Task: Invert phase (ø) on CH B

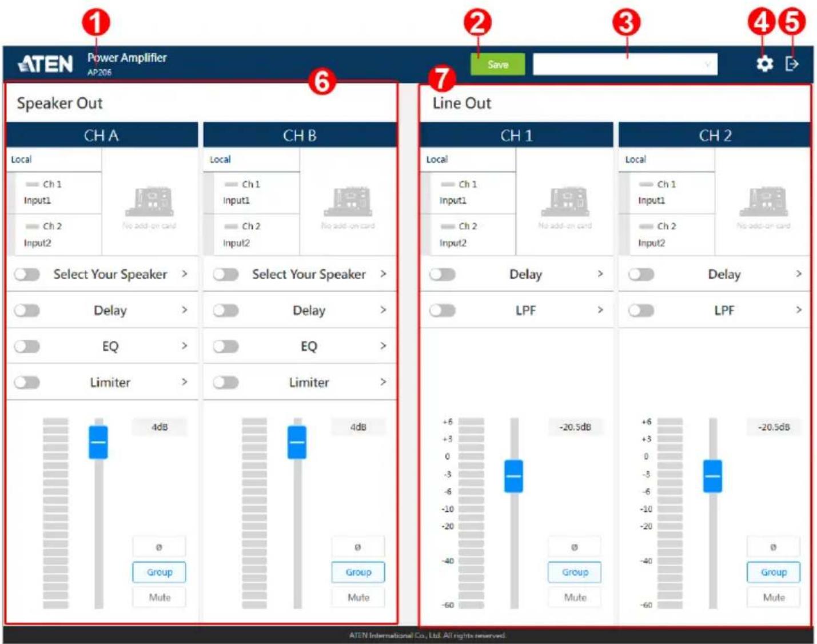Action: 358,547
